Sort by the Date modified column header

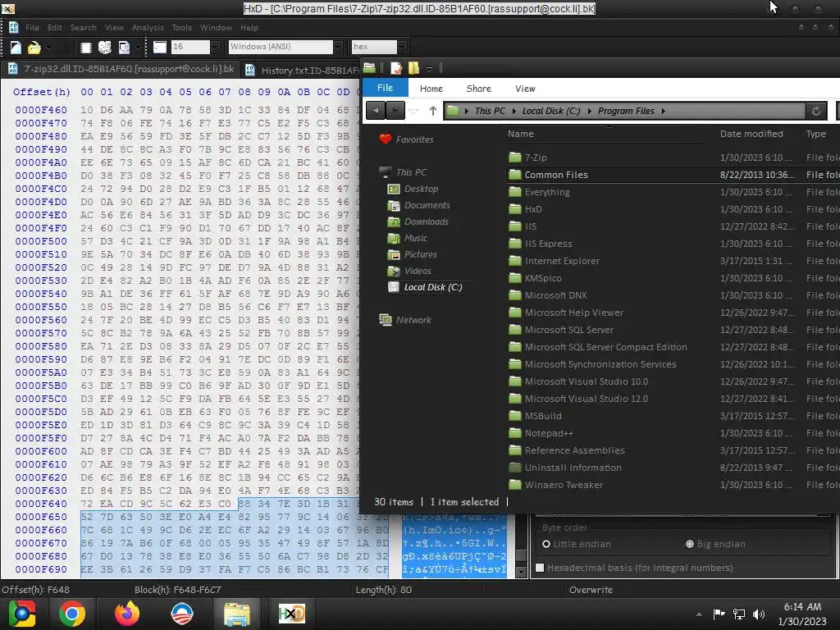[751, 134]
